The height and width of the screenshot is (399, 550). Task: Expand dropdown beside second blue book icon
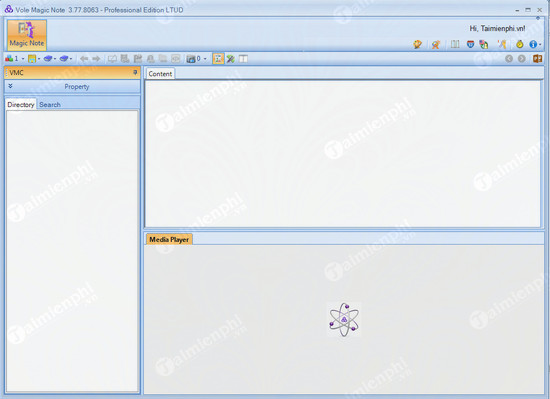71,59
